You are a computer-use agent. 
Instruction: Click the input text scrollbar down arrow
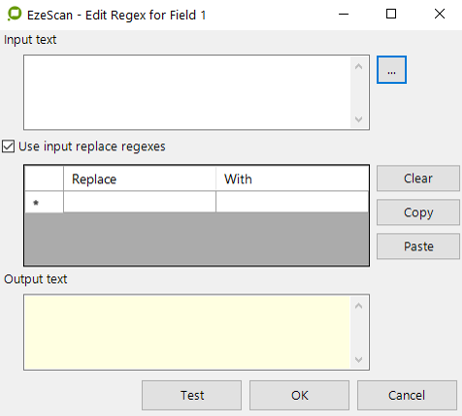pyautogui.click(x=359, y=119)
